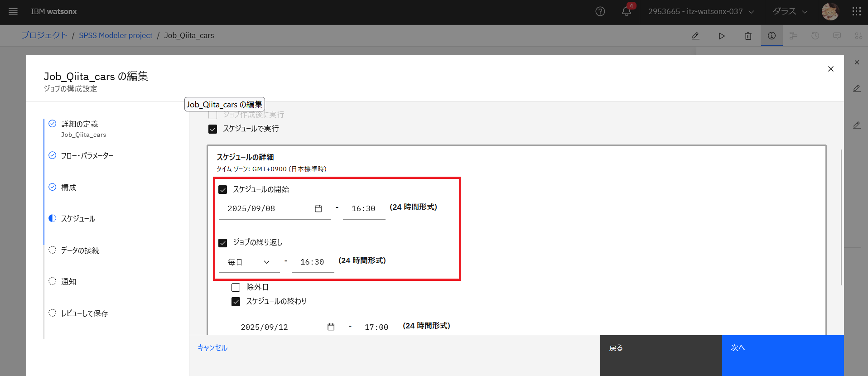
Task: Click the 戻る button
Action: [x=661, y=356]
